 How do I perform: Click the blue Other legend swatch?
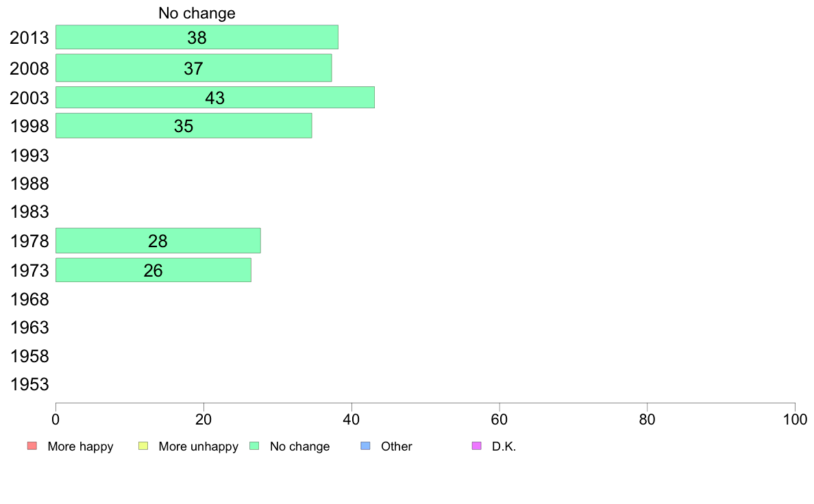365,446
